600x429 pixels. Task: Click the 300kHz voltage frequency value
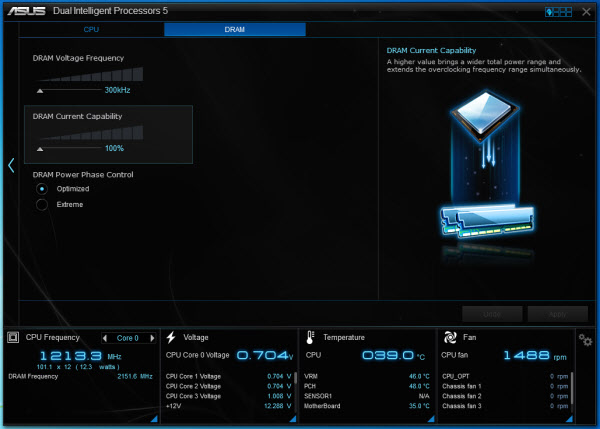(x=117, y=90)
